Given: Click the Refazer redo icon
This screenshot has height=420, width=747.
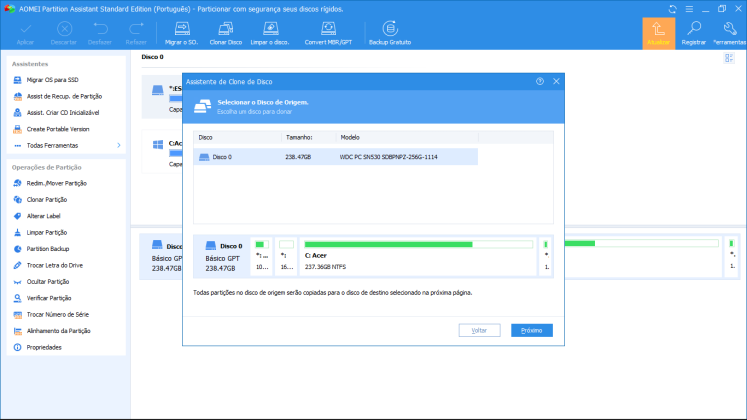Looking at the screenshot, I should point(136,33).
